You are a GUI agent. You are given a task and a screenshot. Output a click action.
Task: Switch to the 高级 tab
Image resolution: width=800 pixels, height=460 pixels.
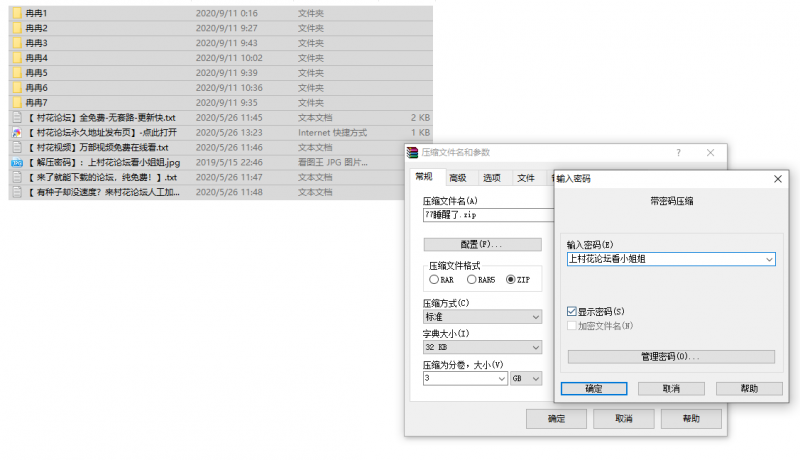click(458, 178)
